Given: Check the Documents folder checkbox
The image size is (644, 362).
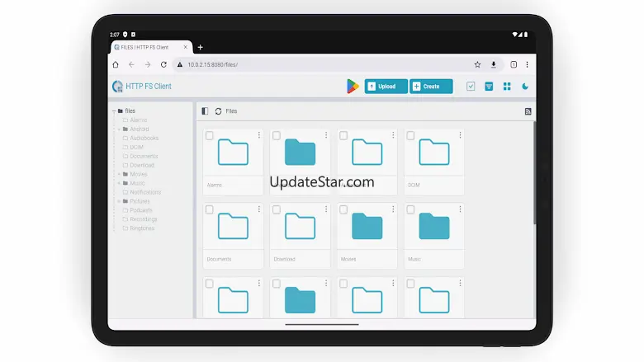Looking at the screenshot, I should tap(210, 209).
